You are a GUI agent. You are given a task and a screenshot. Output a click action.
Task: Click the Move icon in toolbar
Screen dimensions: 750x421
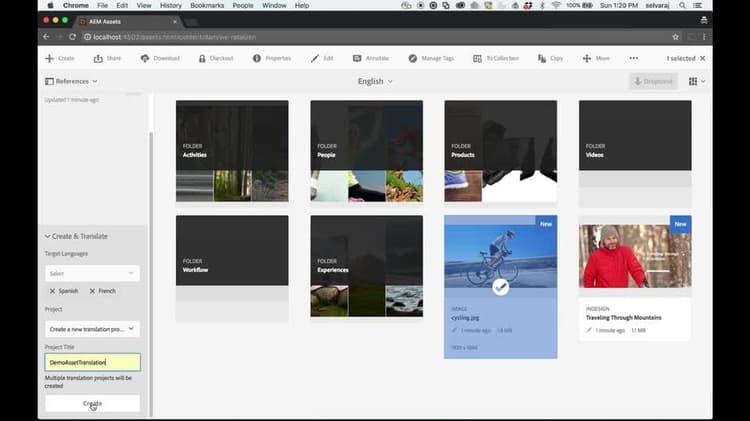pyautogui.click(x=587, y=58)
